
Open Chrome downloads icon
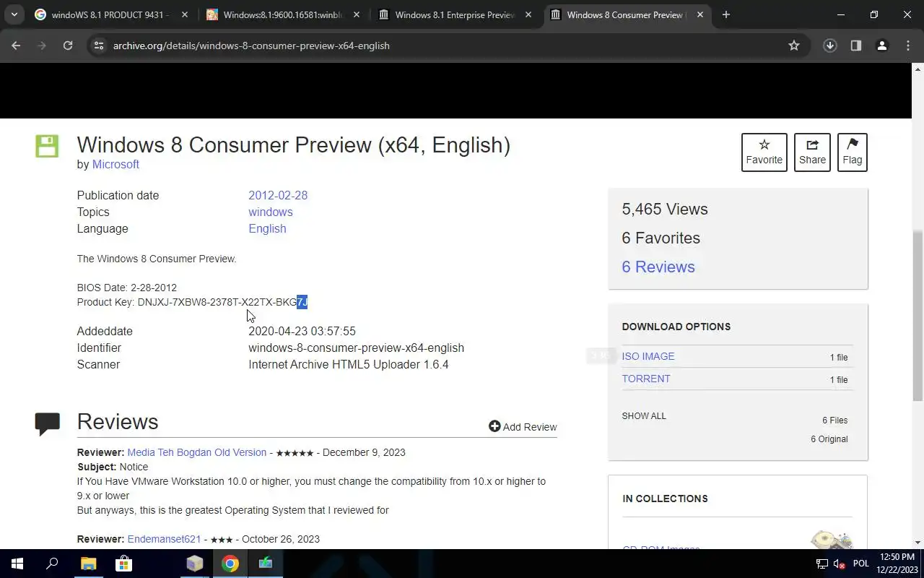click(x=829, y=46)
